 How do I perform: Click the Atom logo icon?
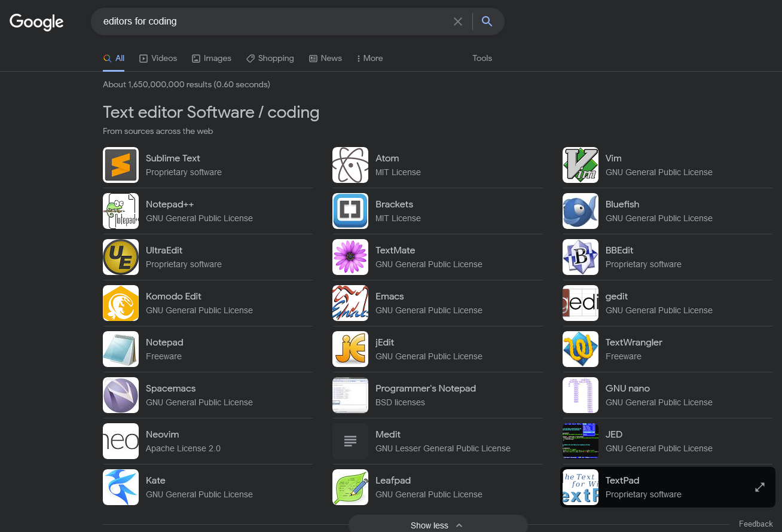(x=350, y=165)
